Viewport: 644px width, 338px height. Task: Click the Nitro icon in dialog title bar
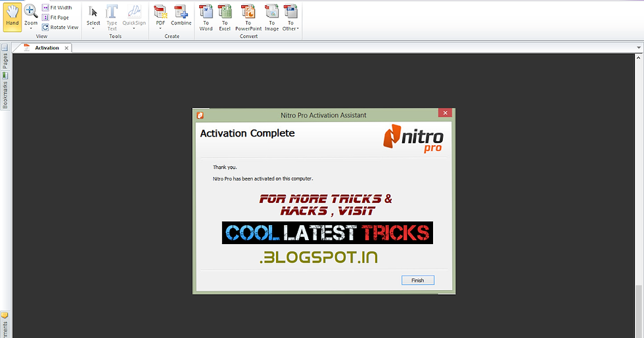tap(200, 116)
